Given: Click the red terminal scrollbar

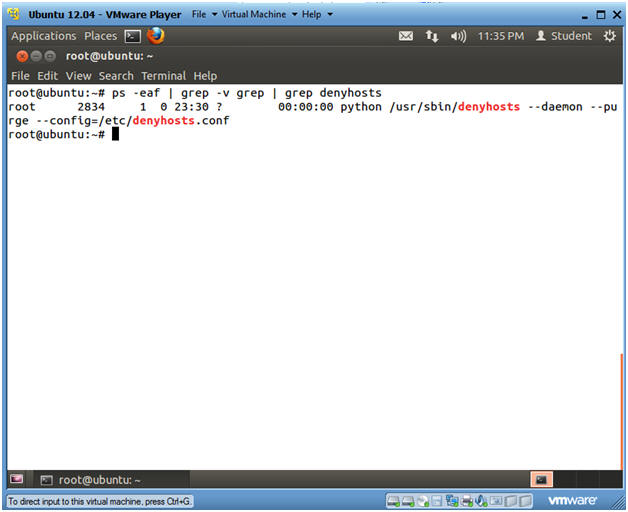Looking at the screenshot, I should coord(621,411).
